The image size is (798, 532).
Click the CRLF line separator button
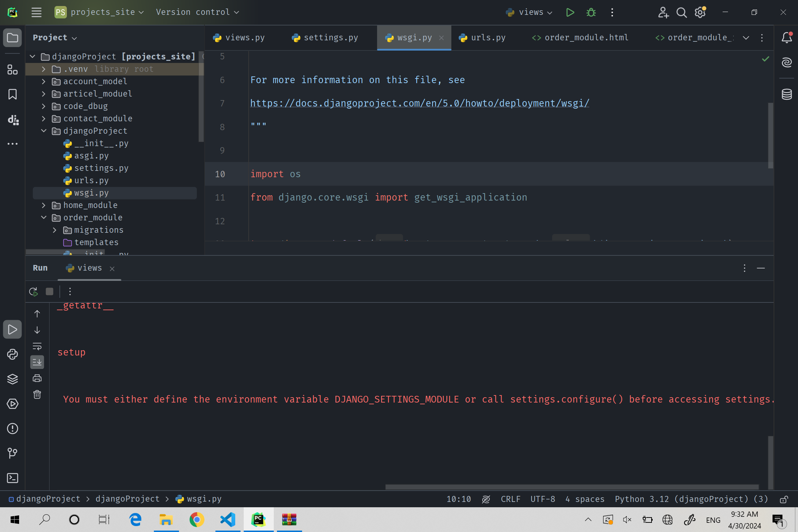point(510,499)
